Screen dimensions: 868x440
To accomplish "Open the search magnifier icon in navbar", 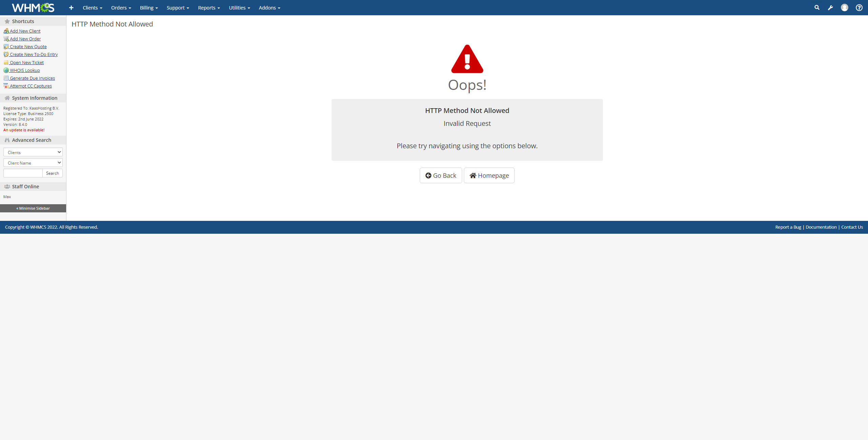I will click(x=817, y=7).
